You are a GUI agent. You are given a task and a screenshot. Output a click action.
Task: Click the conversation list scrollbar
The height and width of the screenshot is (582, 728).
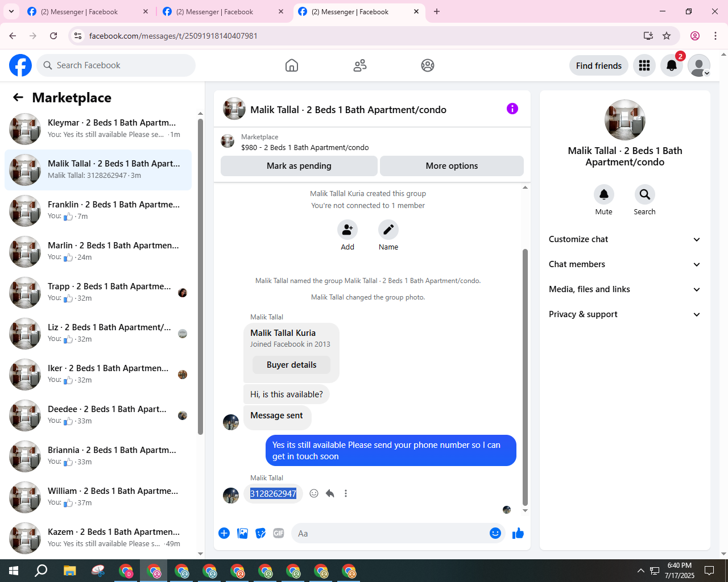(200, 277)
